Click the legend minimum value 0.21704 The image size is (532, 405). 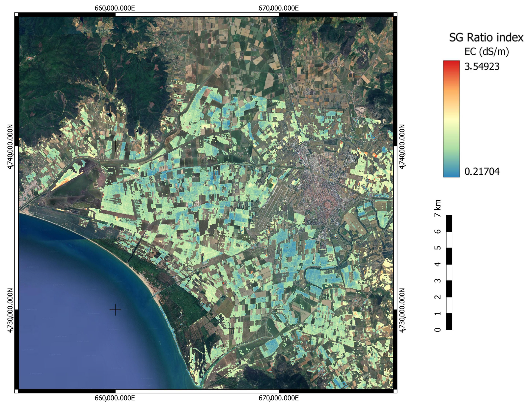tap(482, 172)
